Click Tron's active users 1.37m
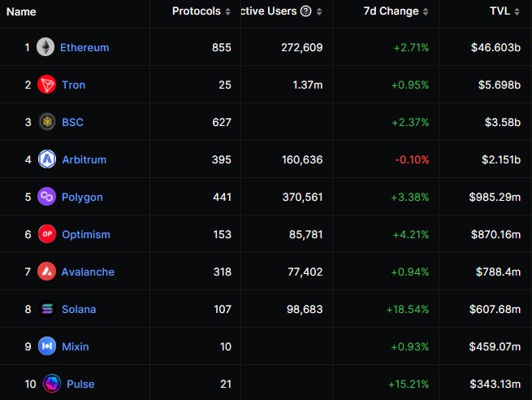Viewport: 532px width, 400px height. click(308, 85)
